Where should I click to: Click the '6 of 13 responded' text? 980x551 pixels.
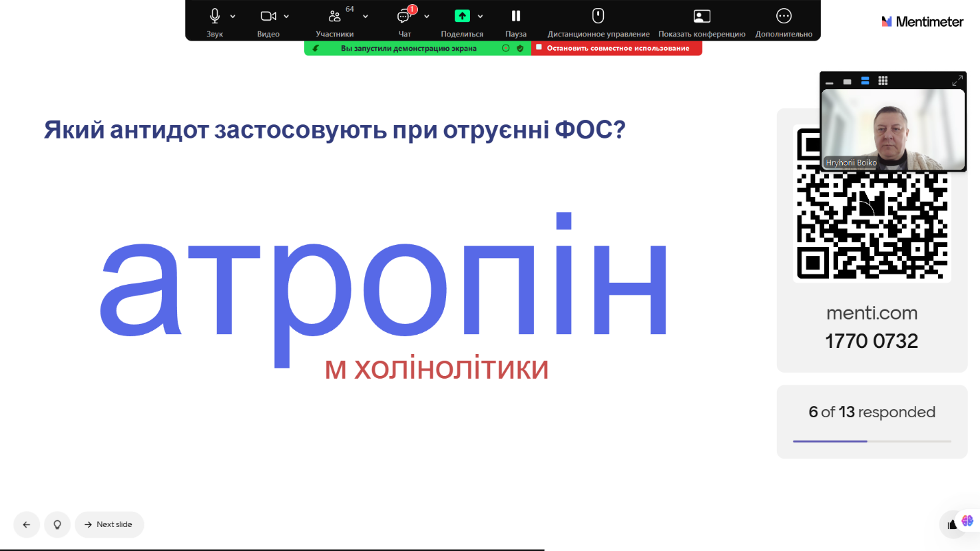872,412
